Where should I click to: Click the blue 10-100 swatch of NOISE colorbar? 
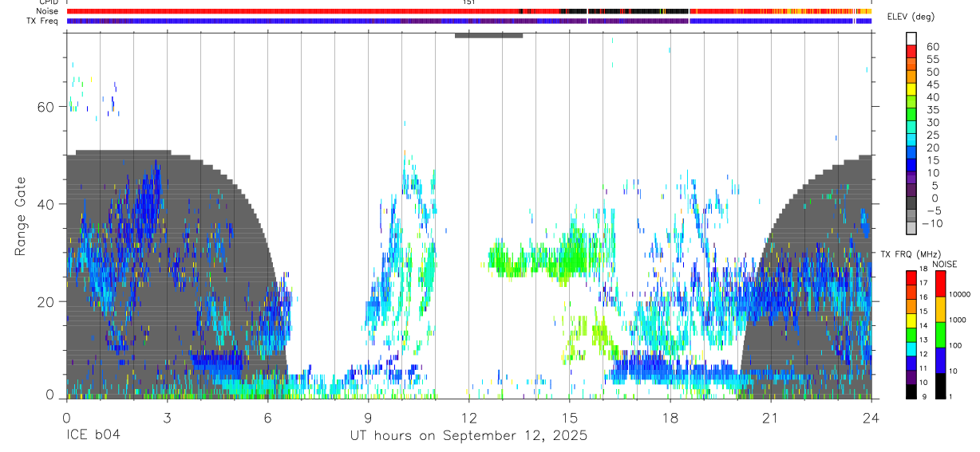pos(940,360)
